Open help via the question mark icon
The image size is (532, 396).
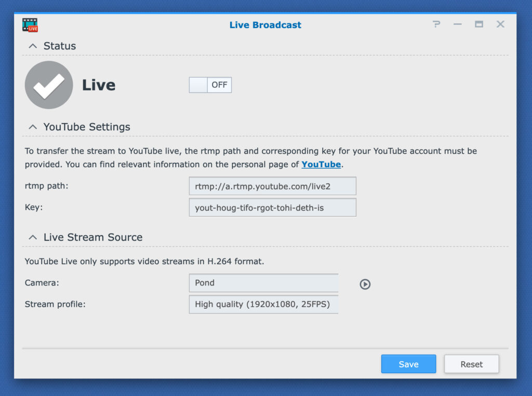(x=436, y=24)
